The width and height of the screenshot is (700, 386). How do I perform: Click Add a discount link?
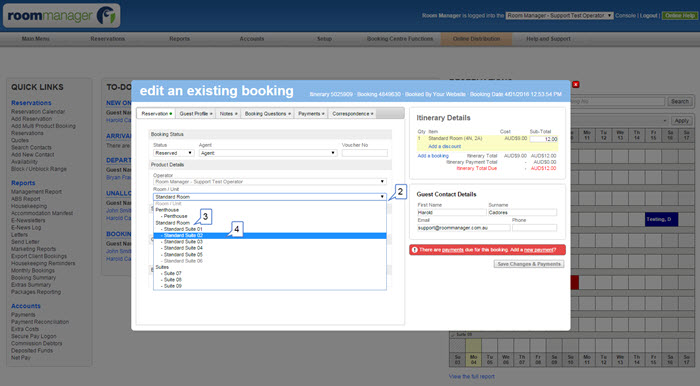click(x=445, y=146)
